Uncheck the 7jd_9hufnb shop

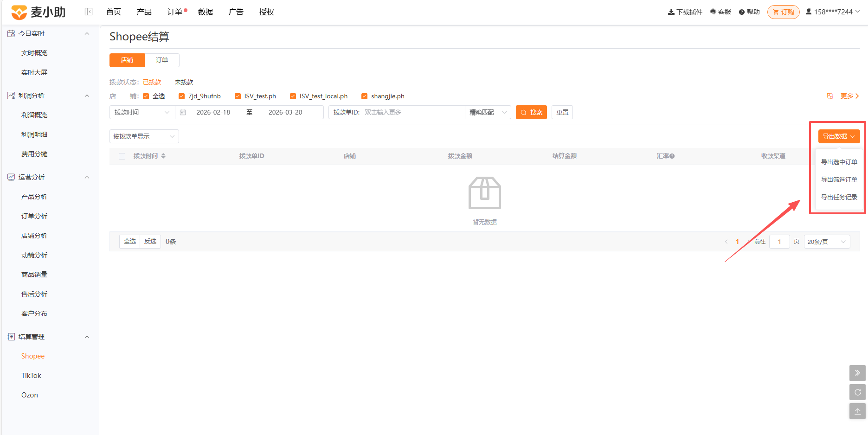pos(181,96)
